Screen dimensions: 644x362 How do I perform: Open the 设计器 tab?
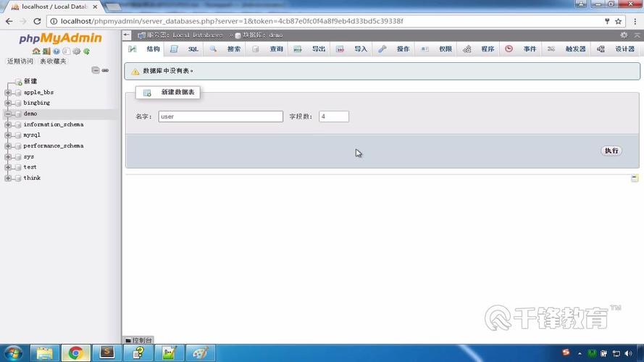616,49
